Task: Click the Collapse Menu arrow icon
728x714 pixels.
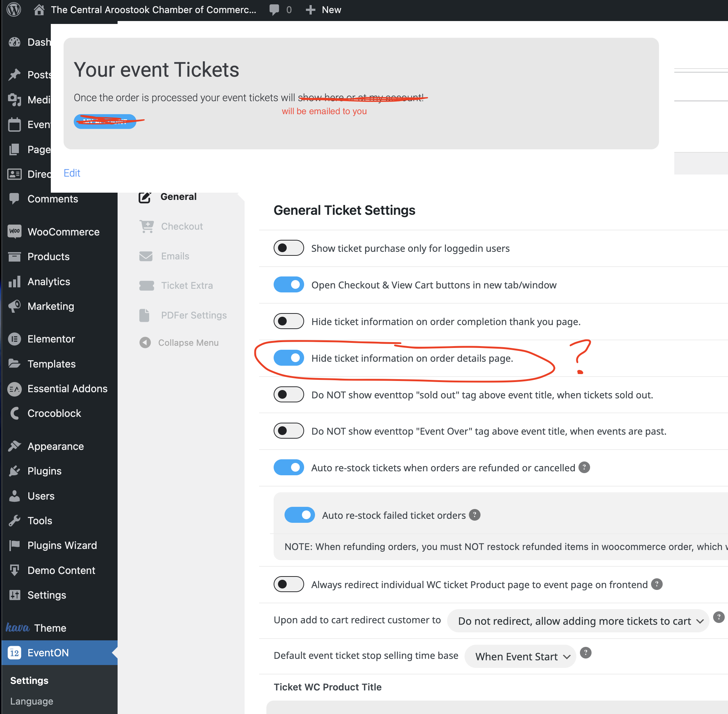Action: [145, 343]
